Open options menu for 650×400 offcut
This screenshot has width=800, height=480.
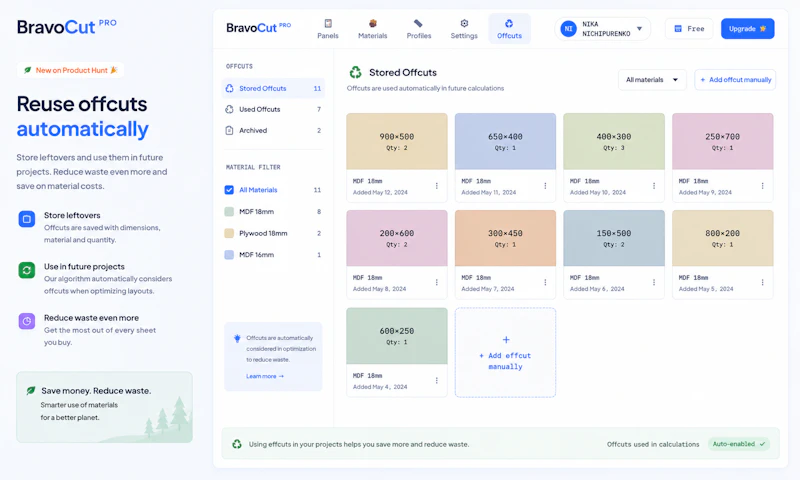(545, 186)
